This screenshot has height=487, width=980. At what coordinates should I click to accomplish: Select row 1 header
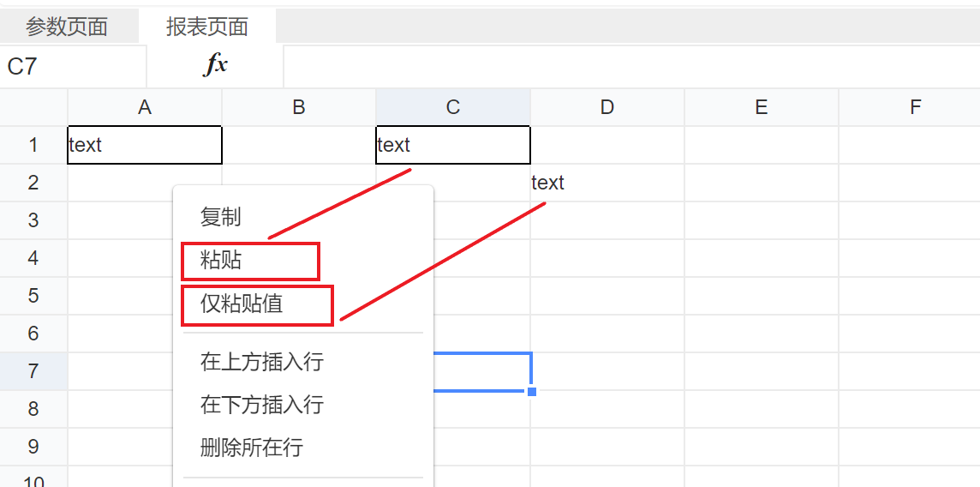(x=33, y=145)
